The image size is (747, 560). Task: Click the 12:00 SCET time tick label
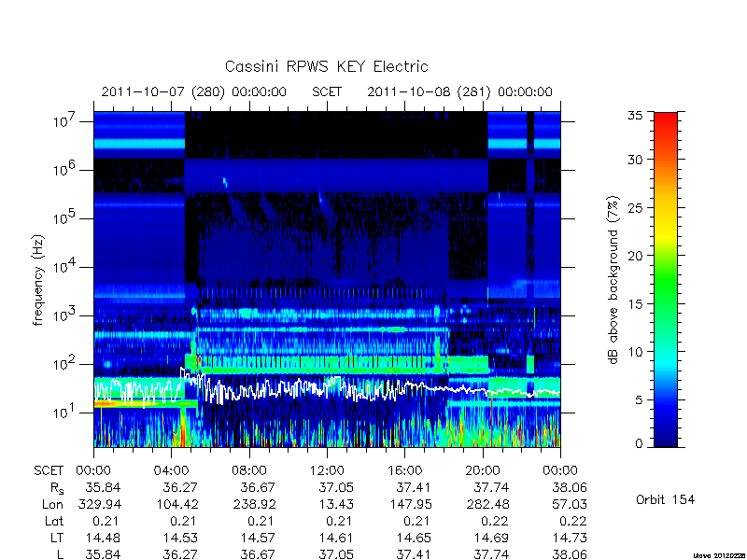327,471
